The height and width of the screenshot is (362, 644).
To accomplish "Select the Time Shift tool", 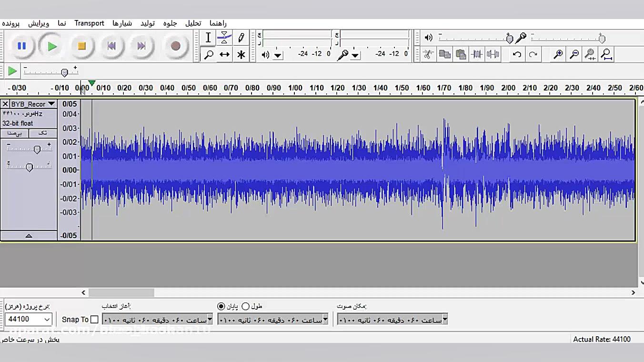I will point(224,54).
